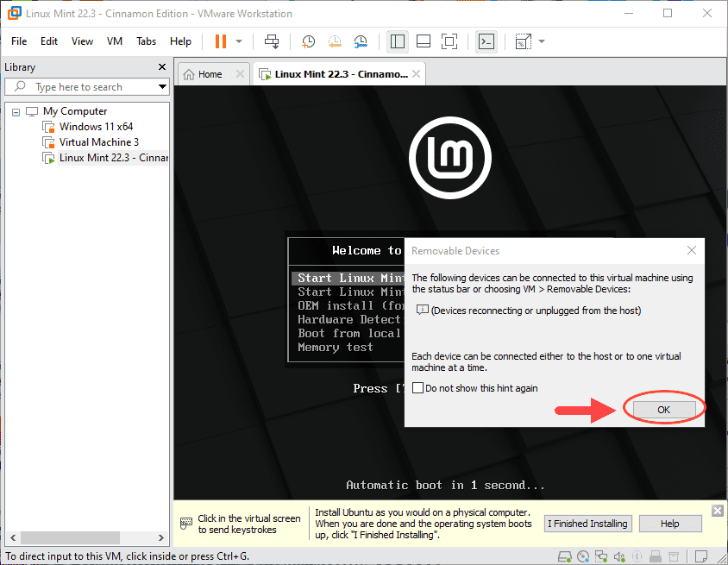Click the network adapter status icon
The height and width of the screenshot is (565, 728).
pyautogui.click(x=601, y=556)
